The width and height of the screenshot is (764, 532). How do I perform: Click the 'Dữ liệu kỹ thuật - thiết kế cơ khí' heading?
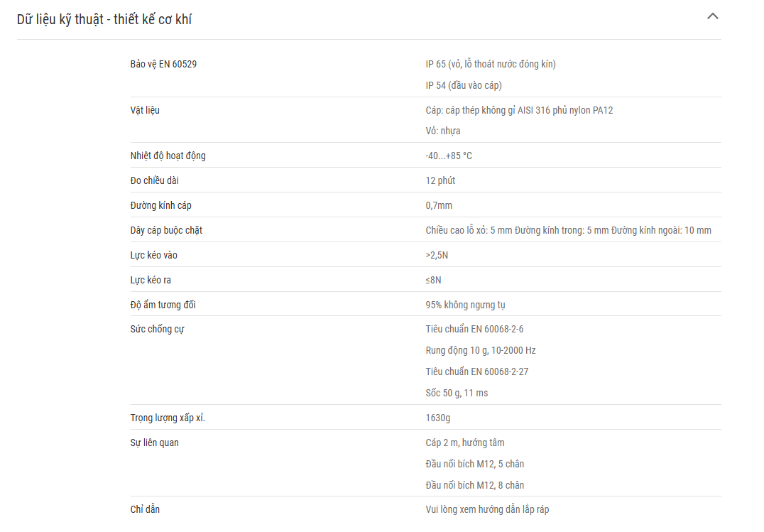pyautogui.click(x=104, y=19)
